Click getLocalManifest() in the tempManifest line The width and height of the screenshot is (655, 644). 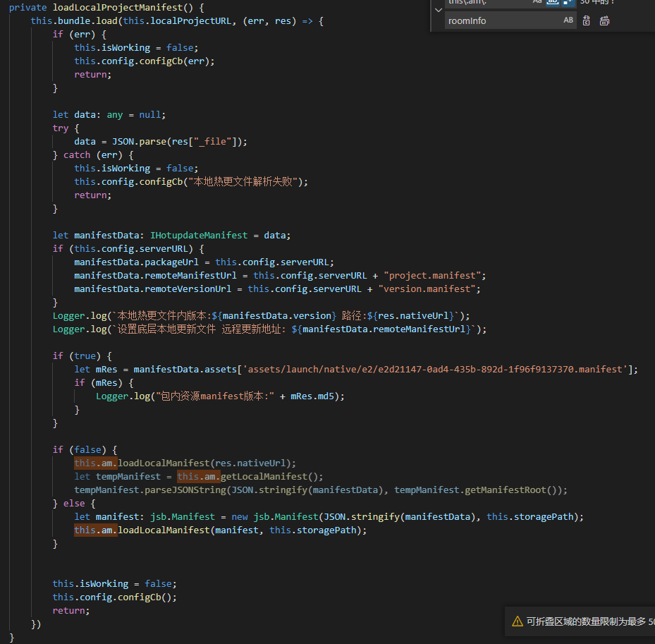pyautogui.click(x=269, y=476)
